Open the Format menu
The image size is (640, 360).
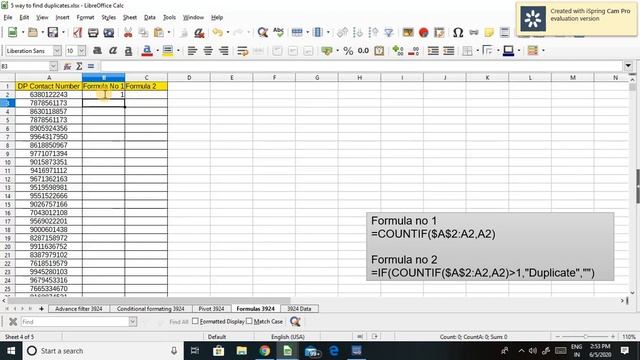pyautogui.click(x=85, y=17)
